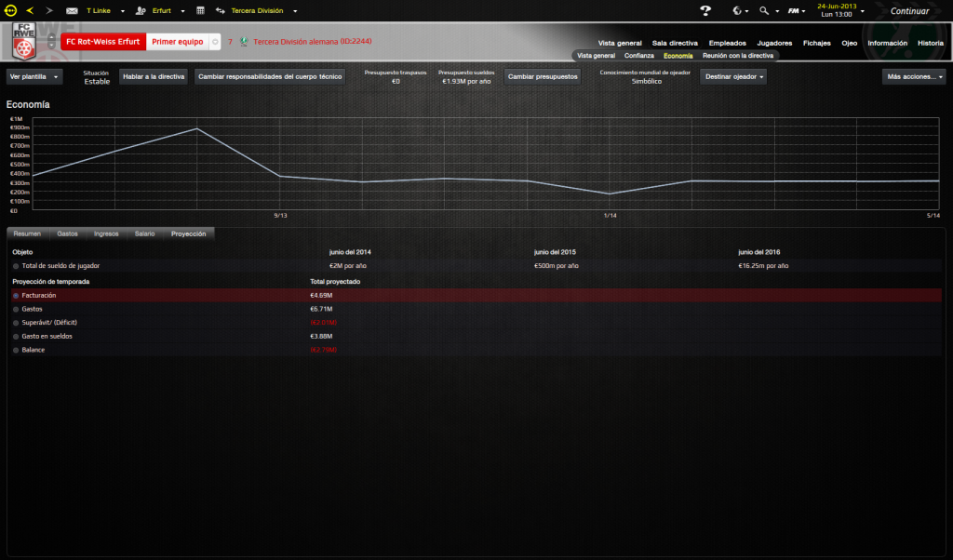Select the Gasto en sueldos radio button

[16, 337]
